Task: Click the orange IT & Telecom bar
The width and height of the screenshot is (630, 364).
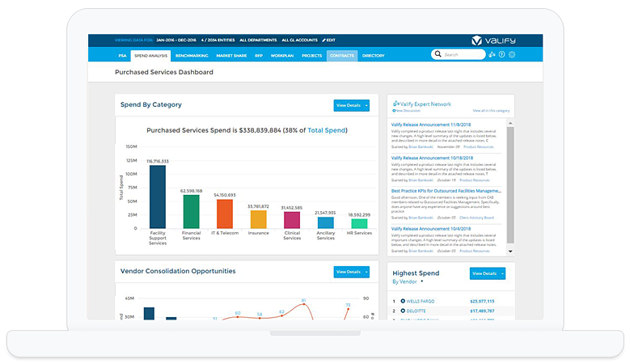Action: 225,214
